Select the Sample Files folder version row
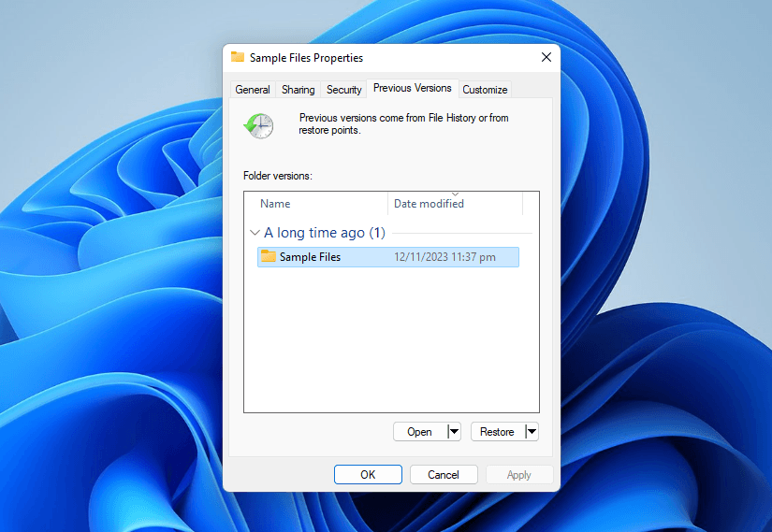 pyautogui.click(x=388, y=257)
